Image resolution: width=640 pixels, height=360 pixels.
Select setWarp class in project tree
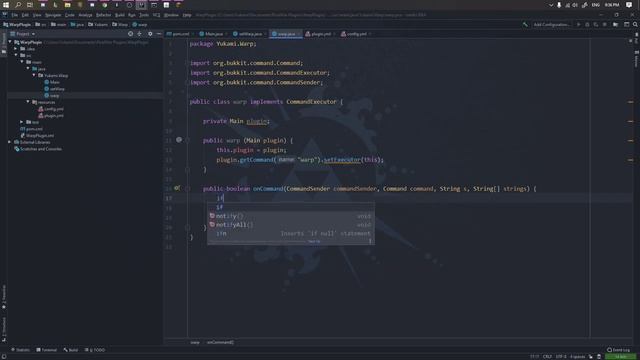click(x=54, y=89)
